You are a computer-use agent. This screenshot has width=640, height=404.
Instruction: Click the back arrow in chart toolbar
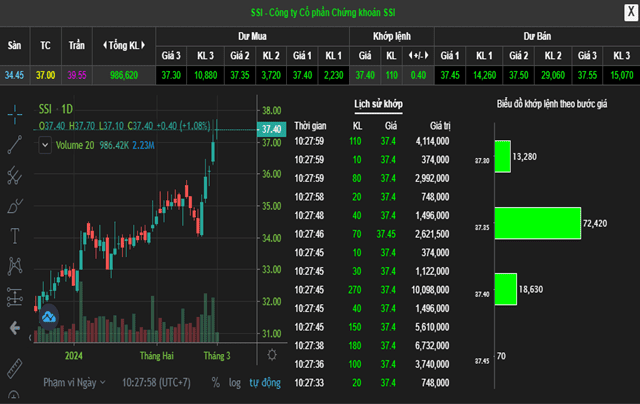coord(15,328)
